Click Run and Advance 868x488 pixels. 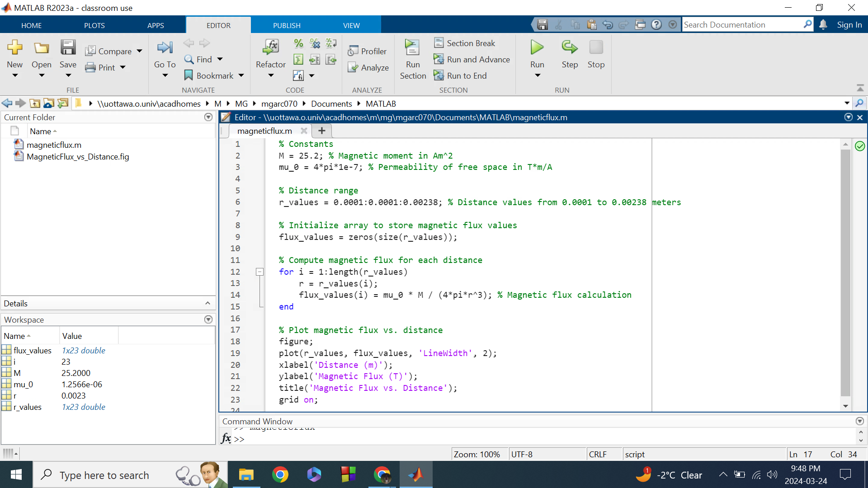(x=472, y=59)
